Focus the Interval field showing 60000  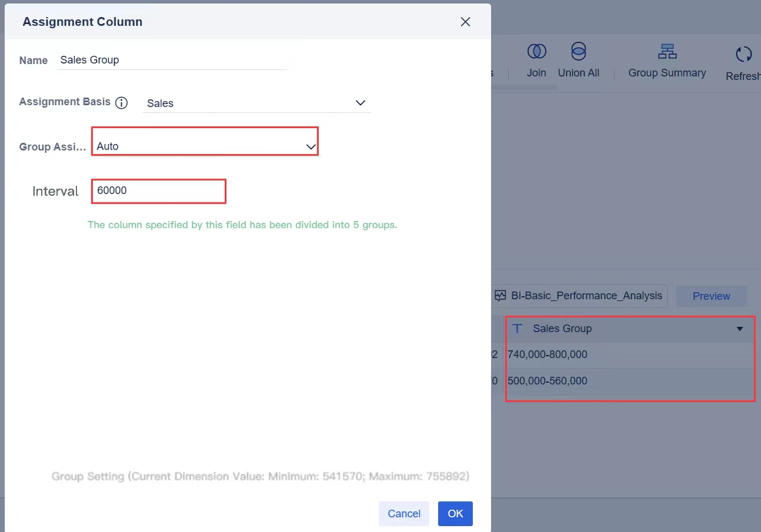pos(159,191)
